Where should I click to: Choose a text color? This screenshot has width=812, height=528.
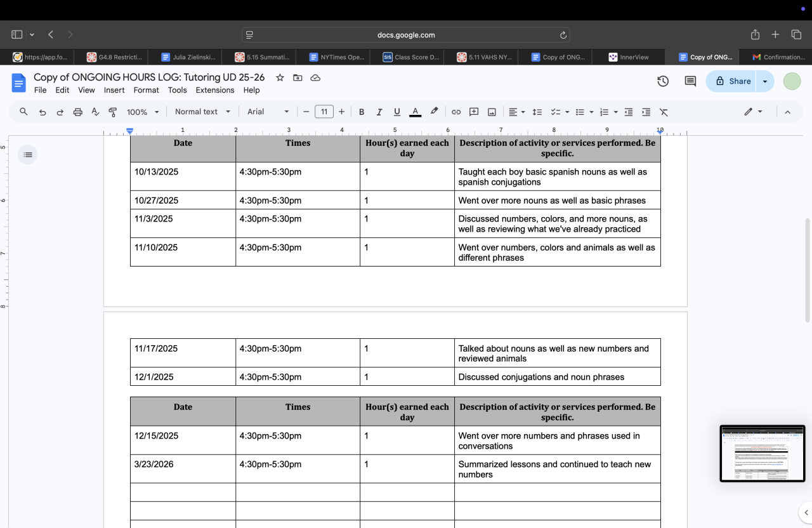(x=415, y=112)
